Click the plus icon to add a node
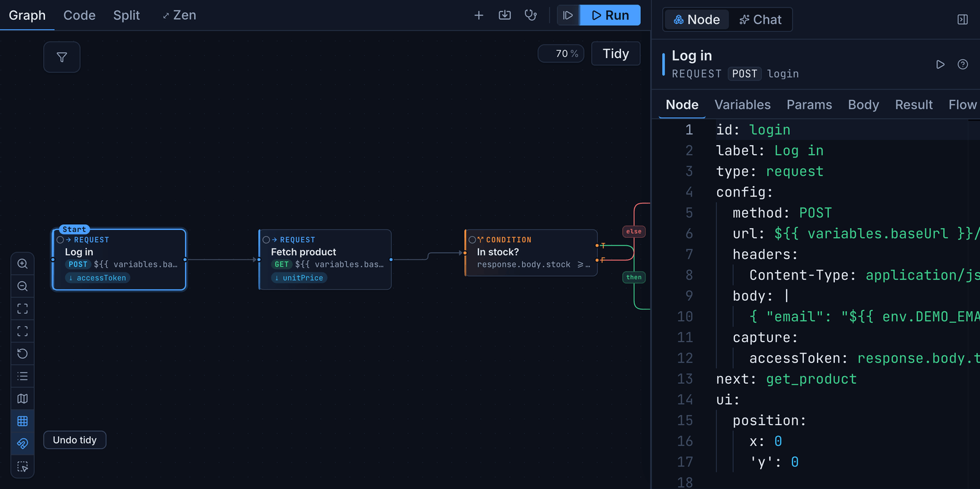980x489 pixels. click(479, 15)
